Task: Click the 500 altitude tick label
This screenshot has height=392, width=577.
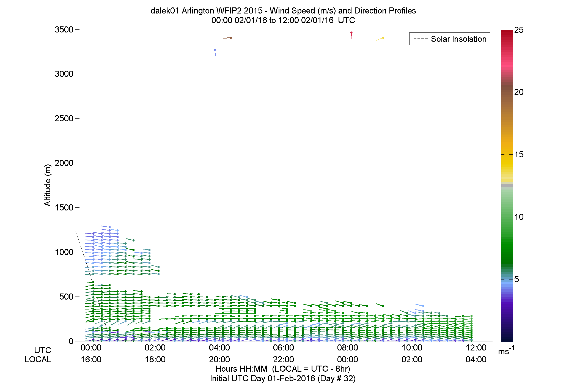Action: coord(66,297)
